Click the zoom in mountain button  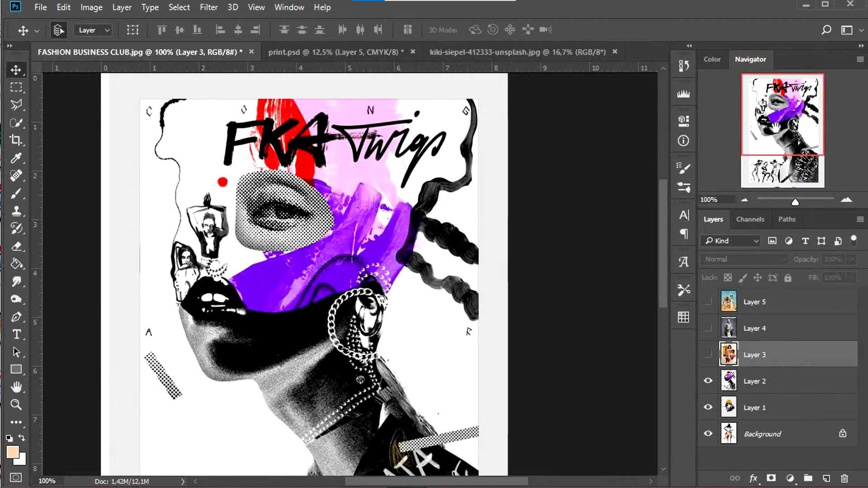pyautogui.click(x=846, y=199)
